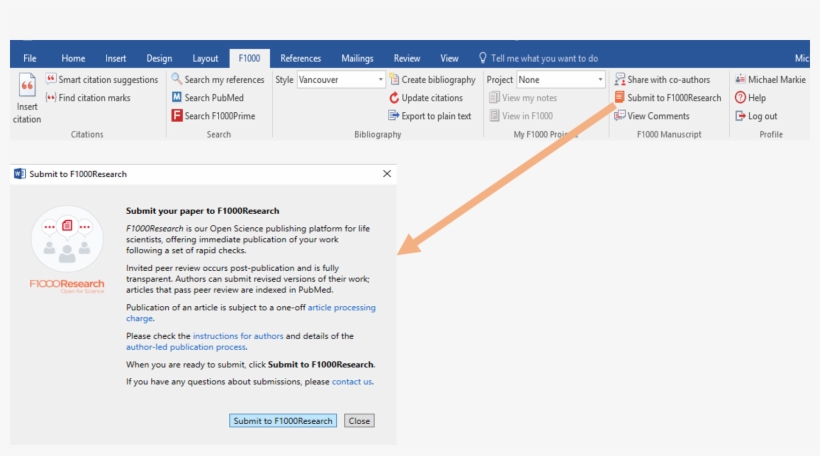Open the author-led publication process link
Image resolution: width=820 pixels, height=456 pixels.
point(186,347)
